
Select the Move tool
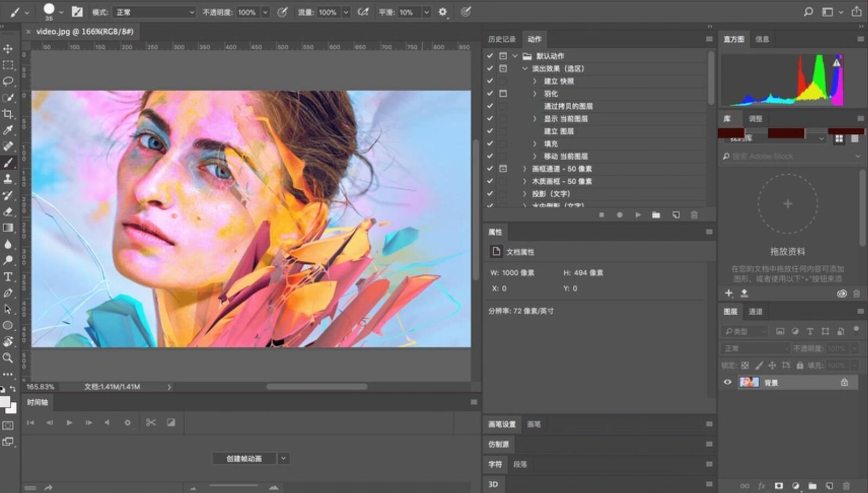(x=8, y=49)
